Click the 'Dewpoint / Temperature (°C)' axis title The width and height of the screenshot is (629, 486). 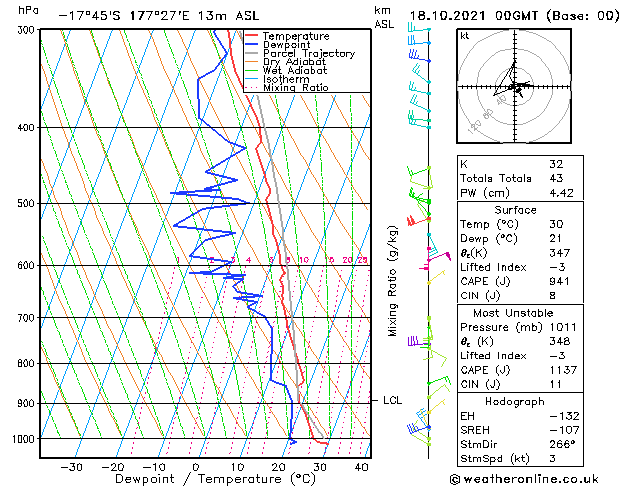[x=215, y=479]
